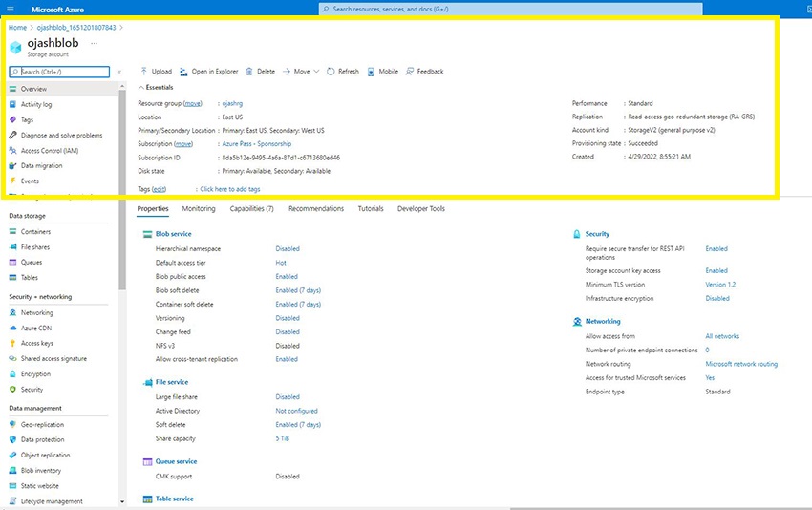Click the Activity log icon in sidebar
The image size is (812, 510).
click(13, 104)
